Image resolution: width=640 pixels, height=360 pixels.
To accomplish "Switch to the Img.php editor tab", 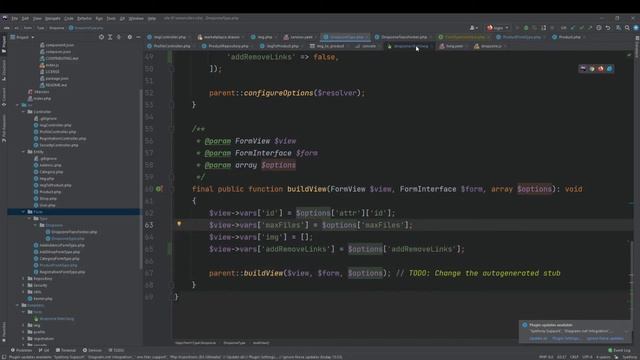I will point(262,37).
